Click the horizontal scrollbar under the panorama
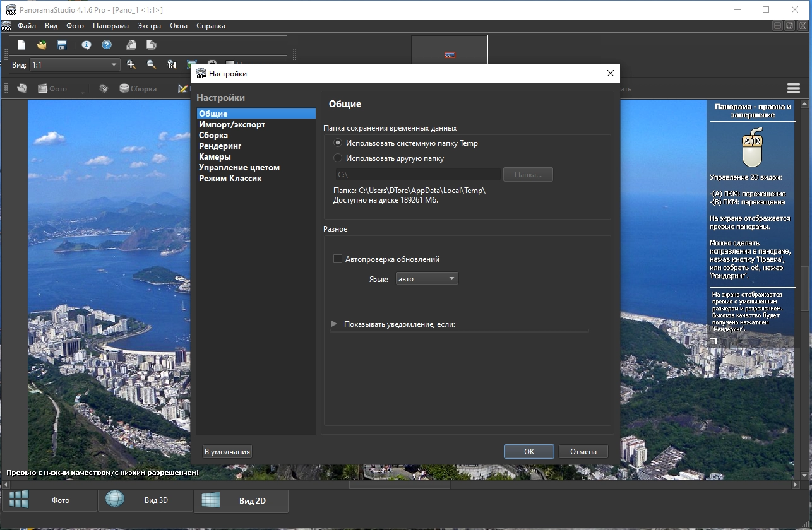The image size is (812, 530). point(399,485)
